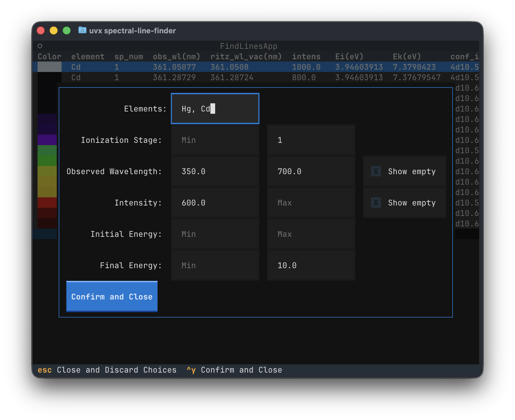The image size is (515, 420).
Task: Click the yellow minimize window button
Action: click(54, 30)
